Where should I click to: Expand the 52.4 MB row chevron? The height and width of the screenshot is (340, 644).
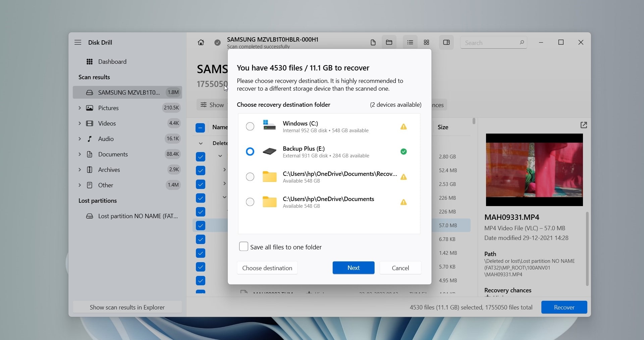224,170
